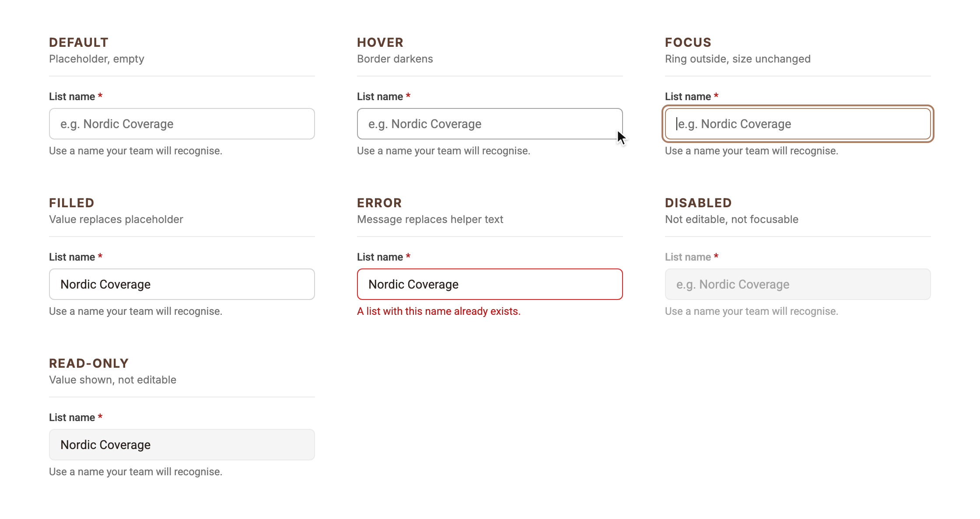
Task: Click the DEFAULT section heading
Action: 79,42
